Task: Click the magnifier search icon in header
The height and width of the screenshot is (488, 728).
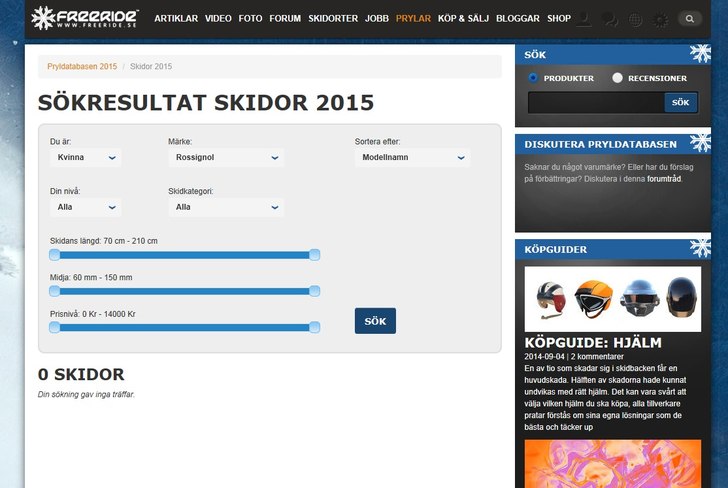Action: 690,18
